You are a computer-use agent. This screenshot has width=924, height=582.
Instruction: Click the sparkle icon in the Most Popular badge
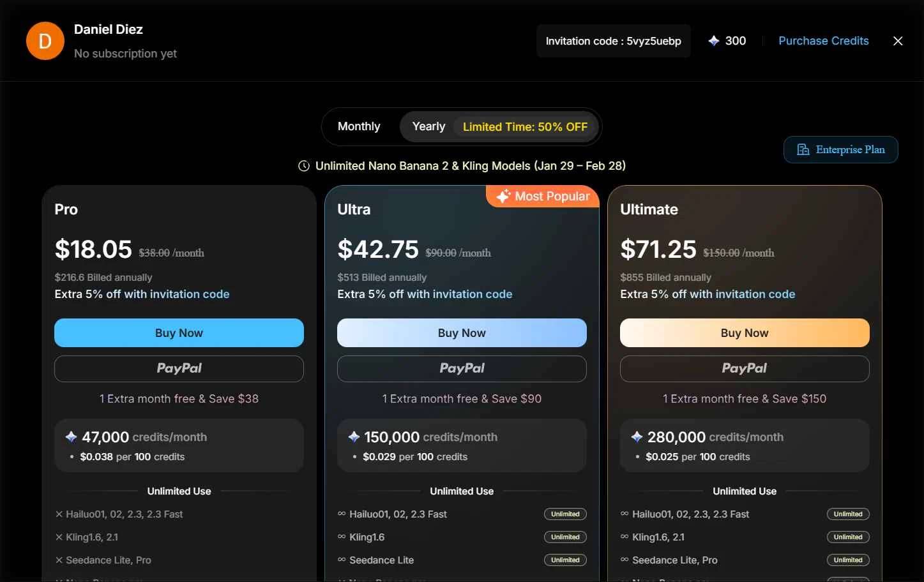pos(503,196)
